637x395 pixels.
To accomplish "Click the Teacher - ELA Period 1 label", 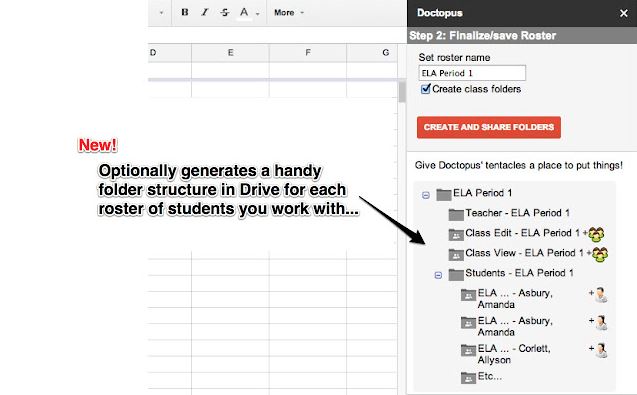I will [x=518, y=213].
